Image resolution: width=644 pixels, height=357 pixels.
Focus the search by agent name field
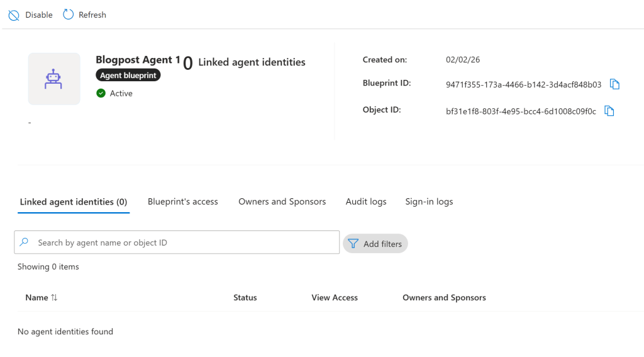[182, 242]
